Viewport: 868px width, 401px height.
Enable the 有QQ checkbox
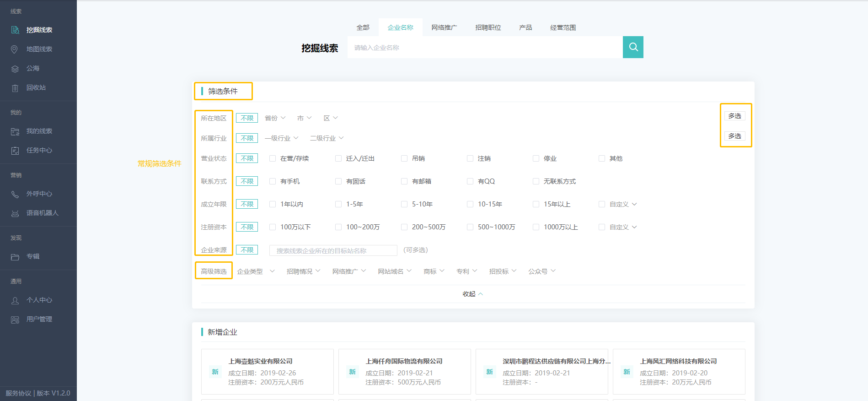(470, 181)
